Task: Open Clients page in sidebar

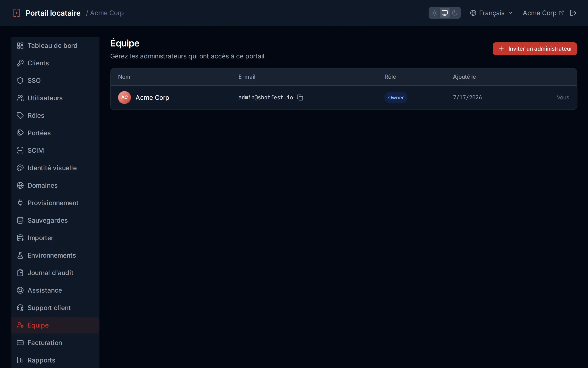Action: [x=55, y=63]
